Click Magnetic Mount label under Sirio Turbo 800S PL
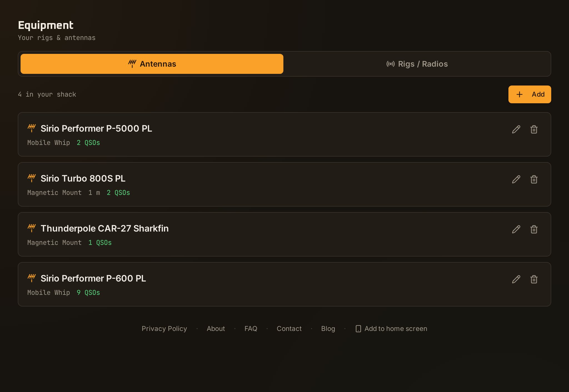The image size is (569, 392). click(x=54, y=193)
